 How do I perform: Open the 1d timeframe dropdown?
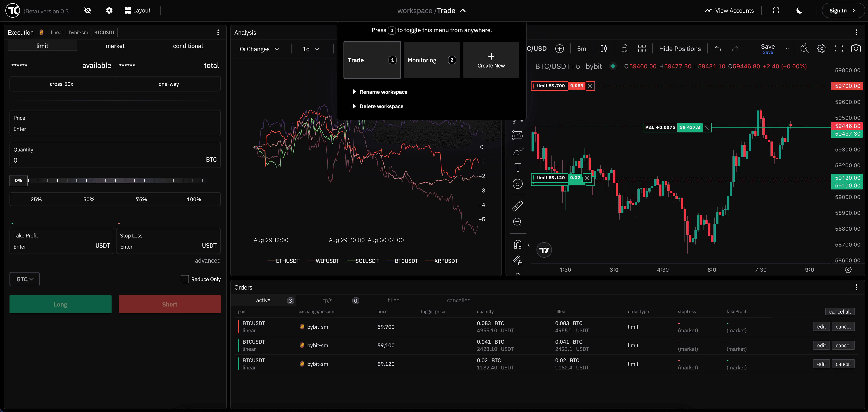[x=310, y=49]
